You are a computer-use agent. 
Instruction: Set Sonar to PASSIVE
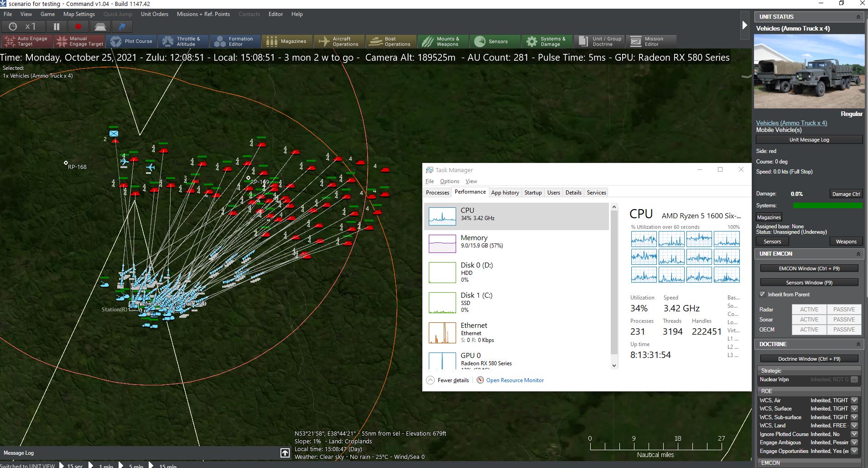coord(844,320)
